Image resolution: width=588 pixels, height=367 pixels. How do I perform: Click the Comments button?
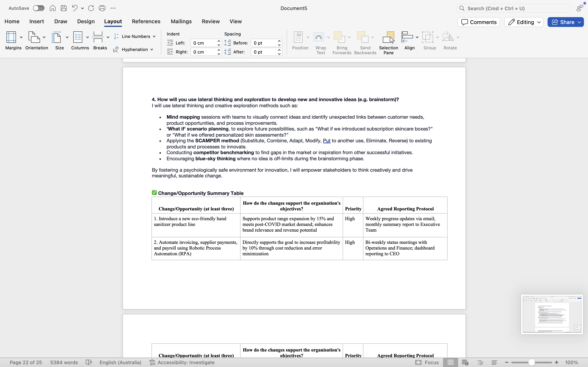click(x=479, y=22)
